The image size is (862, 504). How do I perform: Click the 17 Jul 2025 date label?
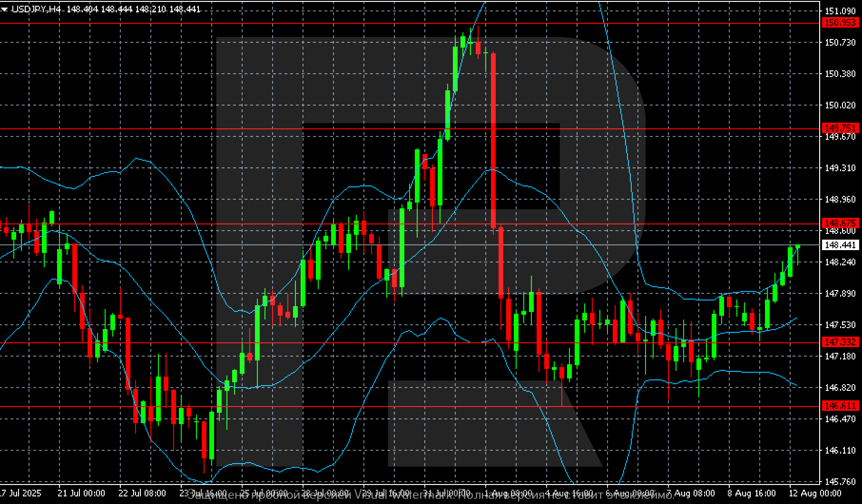[x=21, y=493]
